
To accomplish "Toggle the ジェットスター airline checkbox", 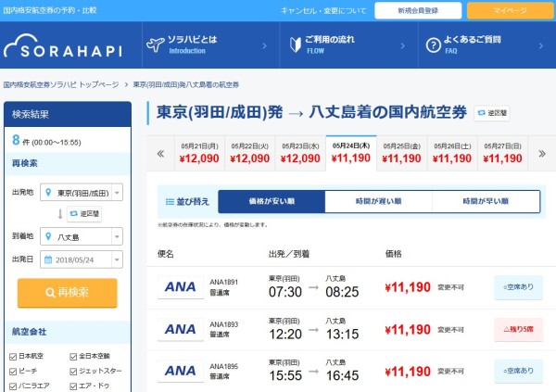I will 73,372.
